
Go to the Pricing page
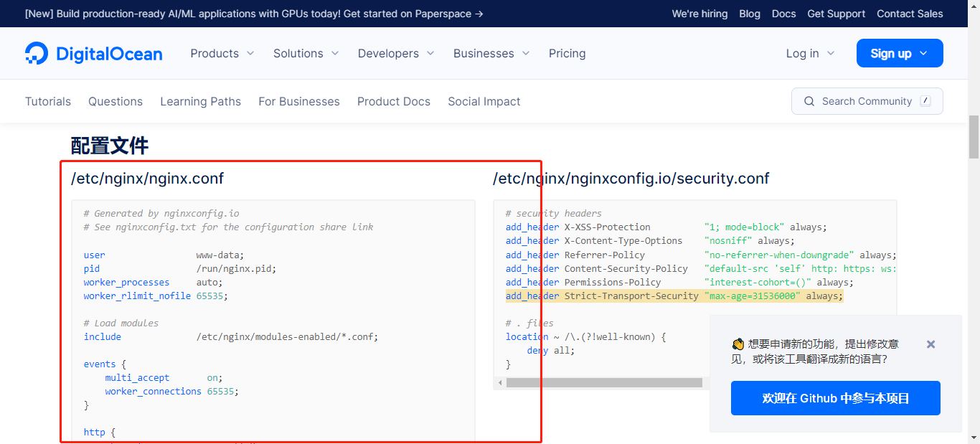(567, 54)
